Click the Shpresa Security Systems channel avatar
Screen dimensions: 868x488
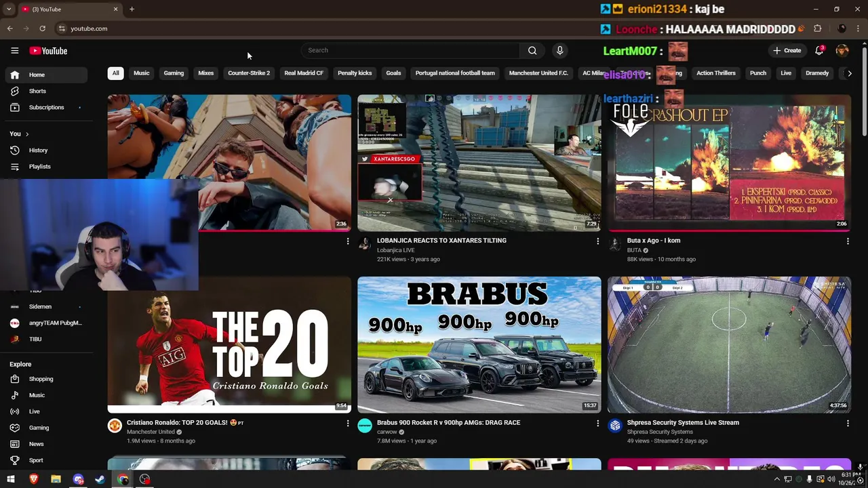click(615, 426)
